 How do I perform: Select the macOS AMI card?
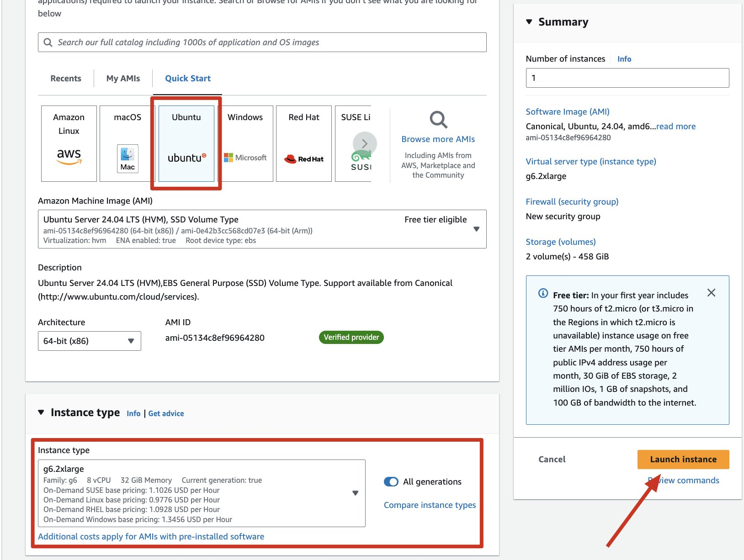(x=128, y=143)
